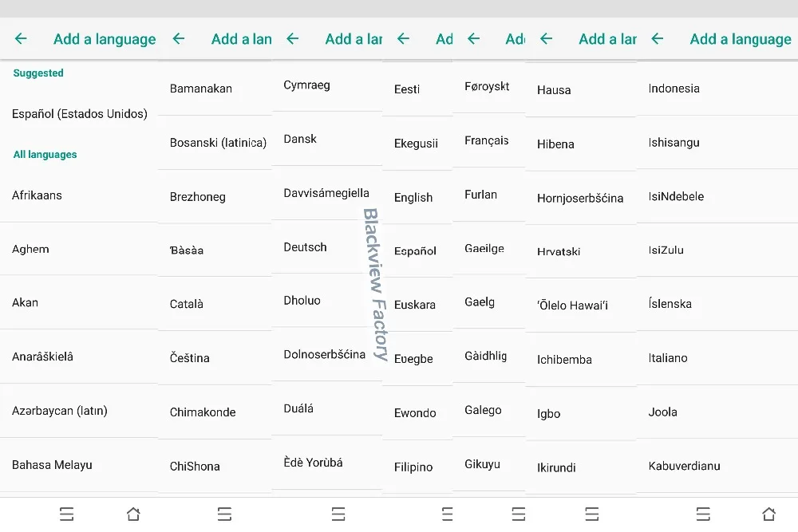The height and width of the screenshot is (532, 798).
Task: Select Français as the language
Action: 488,140
